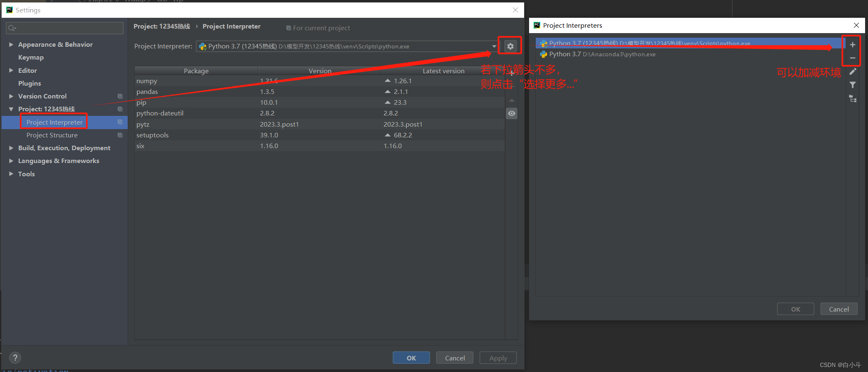Click the up arrow upgrade package button
This screenshot has width=868, height=372.
[512, 101]
